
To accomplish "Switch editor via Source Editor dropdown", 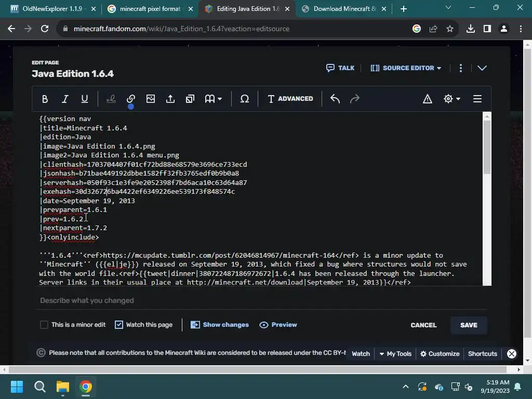I will point(406,68).
